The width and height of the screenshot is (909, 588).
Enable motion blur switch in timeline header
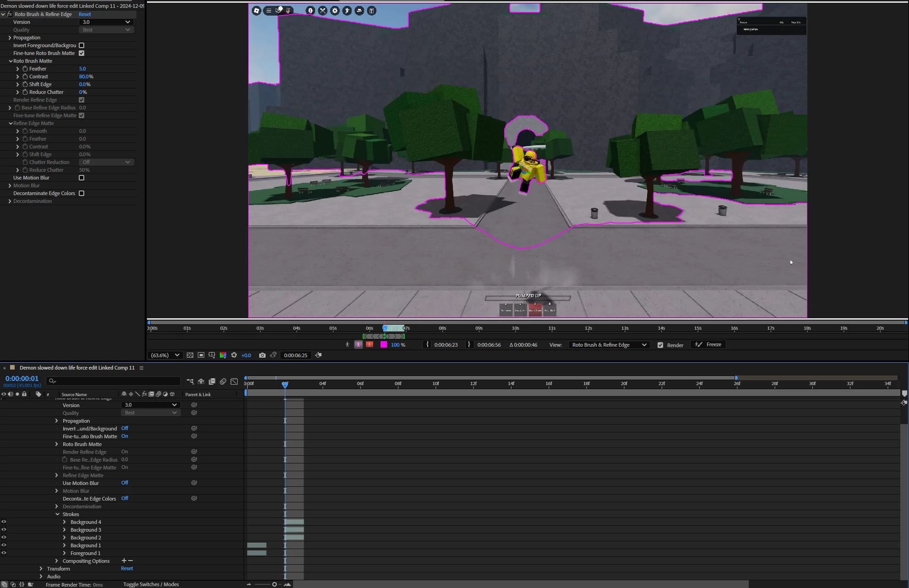click(223, 381)
